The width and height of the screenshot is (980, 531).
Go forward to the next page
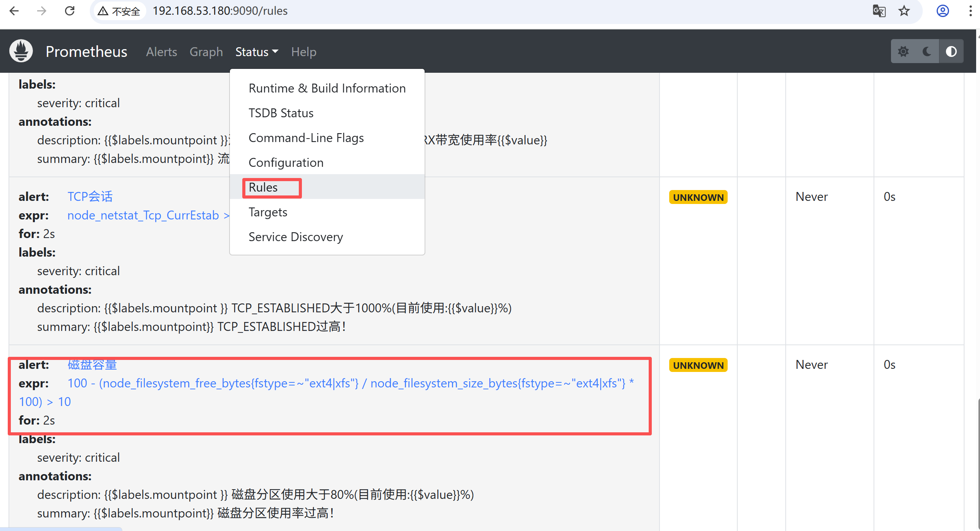41,11
